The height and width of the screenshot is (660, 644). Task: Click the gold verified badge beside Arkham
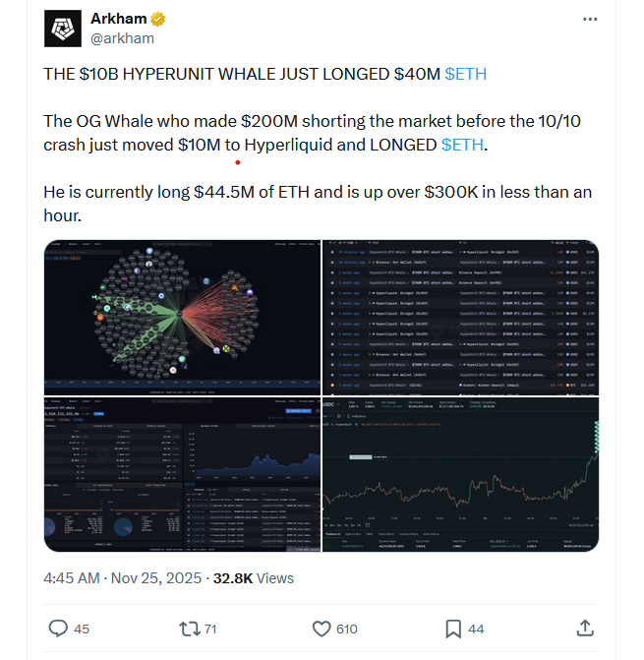tap(155, 20)
